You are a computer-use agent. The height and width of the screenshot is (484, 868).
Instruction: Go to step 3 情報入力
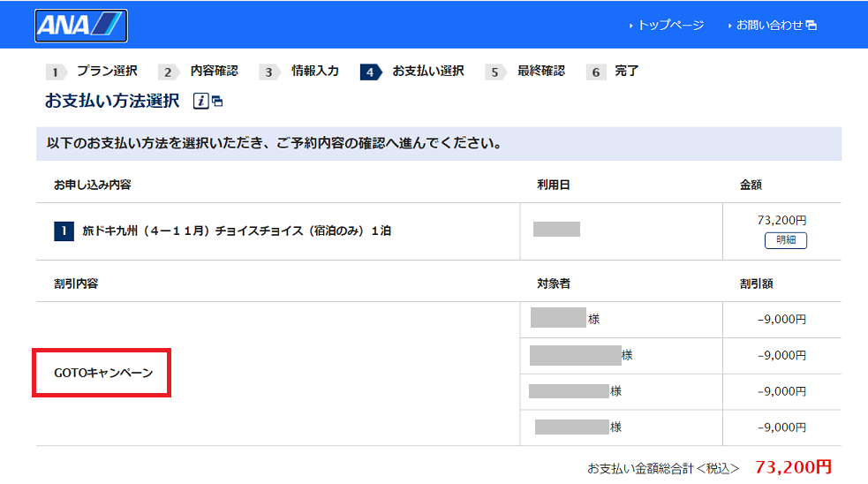pyautogui.click(x=314, y=72)
